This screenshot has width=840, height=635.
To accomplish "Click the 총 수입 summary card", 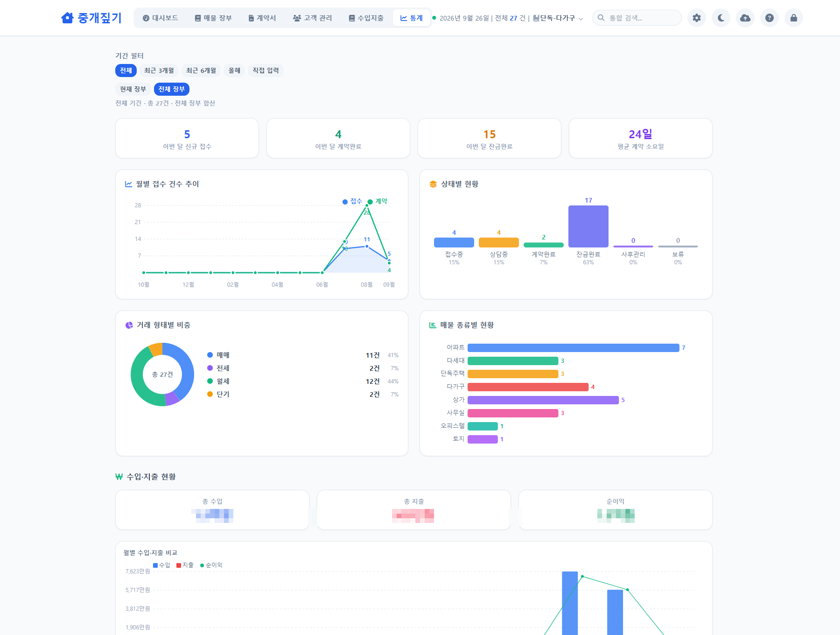I will point(212,510).
